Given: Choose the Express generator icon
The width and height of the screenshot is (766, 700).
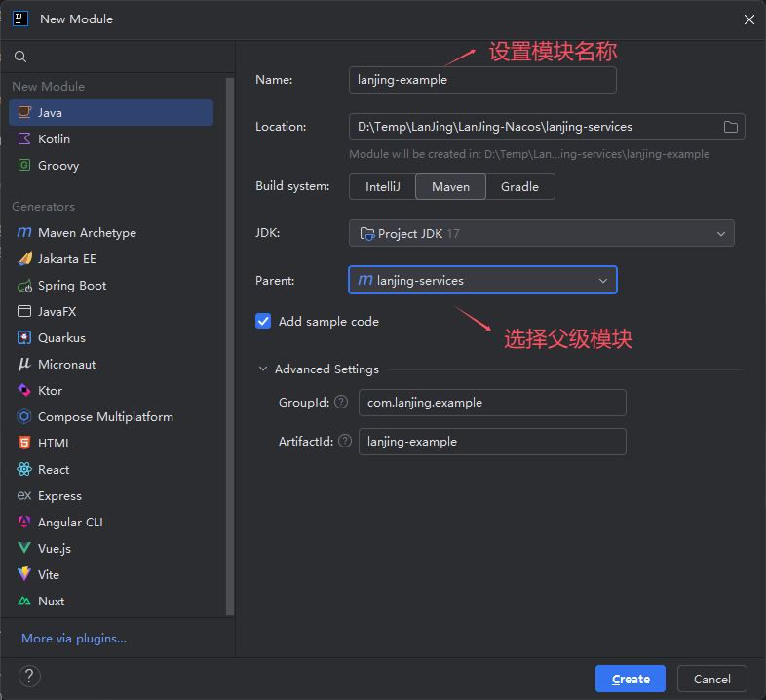Looking at the screenshot, I should 24,495.
